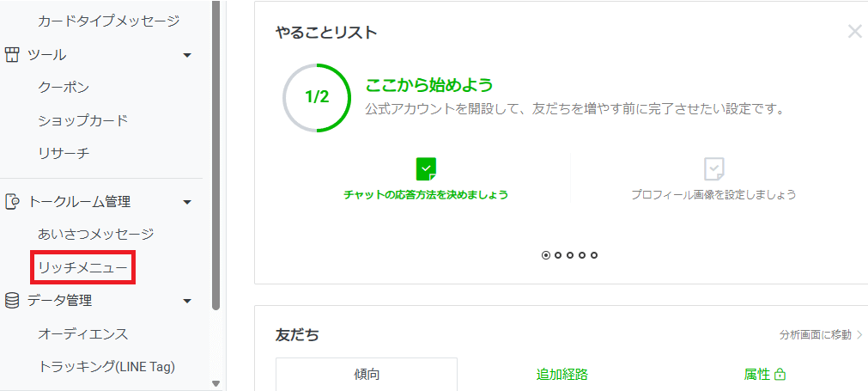Image resolution: width=868 pixels, height=391 pixels.
Task: Close the やることリスト panel
Action: point(854,32)
